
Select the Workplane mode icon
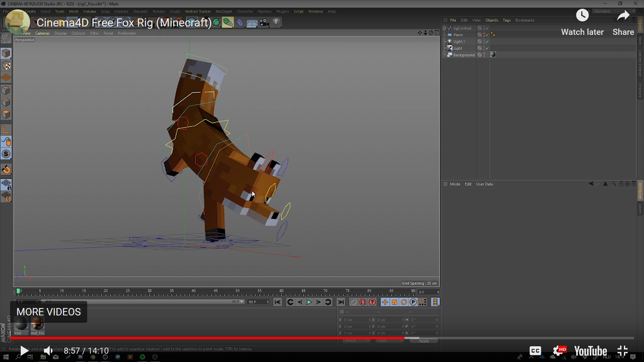(x=6, y=78)
